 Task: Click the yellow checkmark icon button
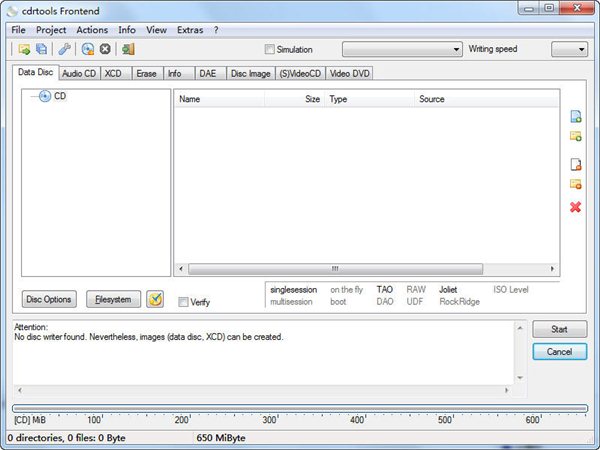click(155, 299)
